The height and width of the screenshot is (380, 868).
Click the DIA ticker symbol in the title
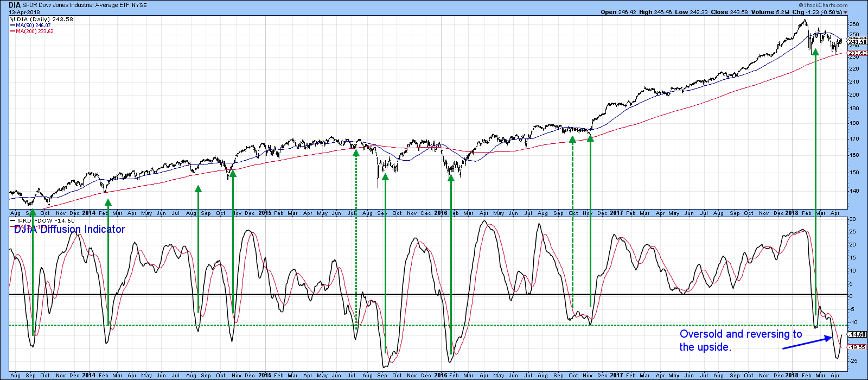[15, 5]
